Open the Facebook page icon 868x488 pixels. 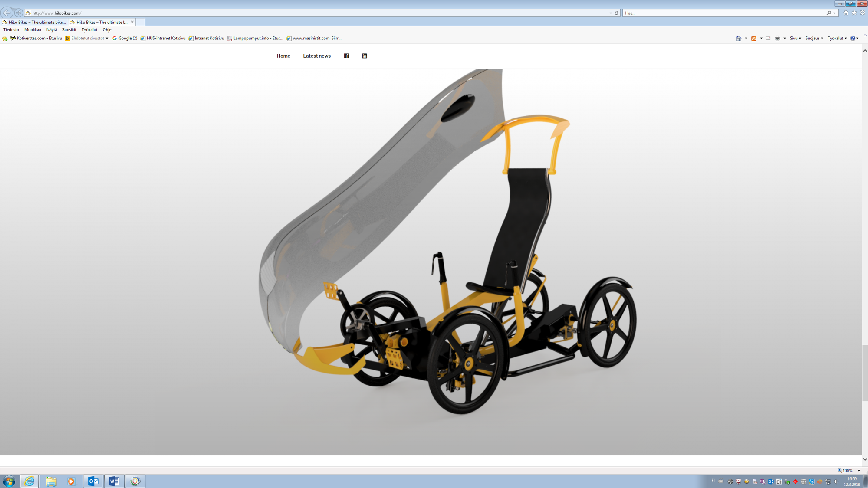coord(346,56)
